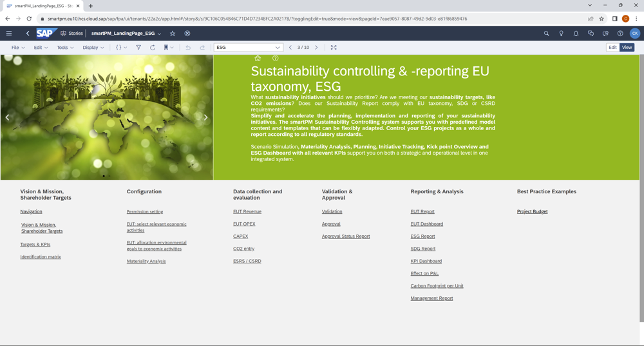Enter fullscreen mode with expand icon
644x346 pixels.
[x=334, y=48]
